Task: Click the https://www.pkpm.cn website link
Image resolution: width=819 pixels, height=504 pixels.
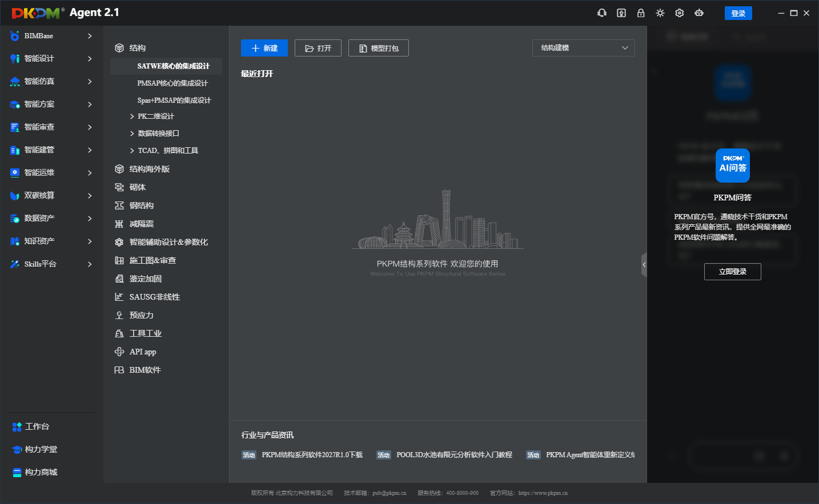Action: 543,493
